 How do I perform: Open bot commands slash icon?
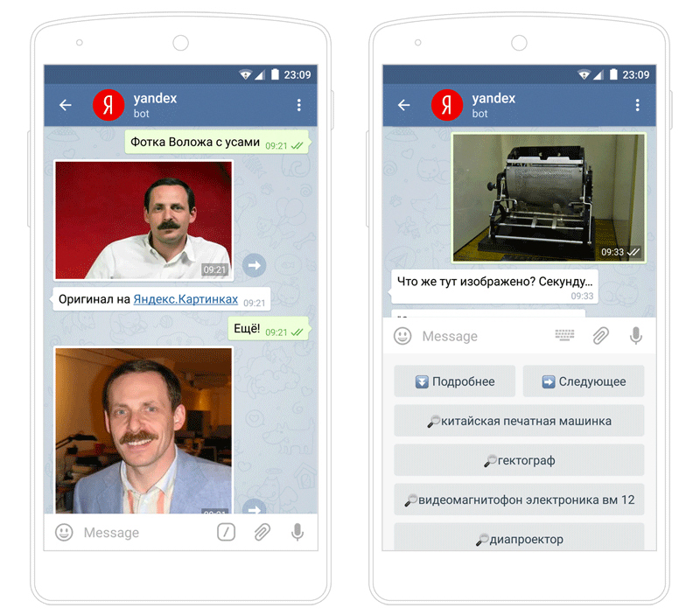click(x=226, y=532)
